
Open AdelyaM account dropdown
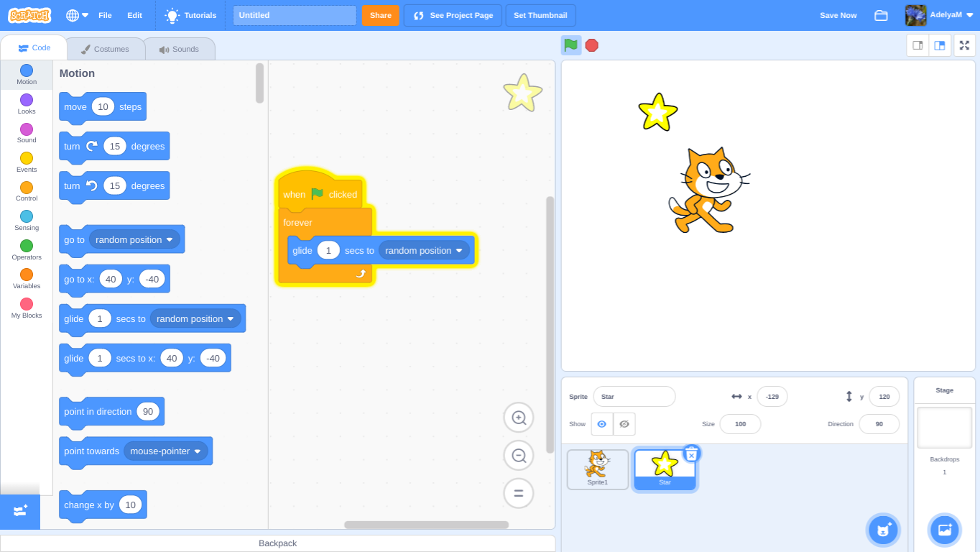tap(939, 15)
